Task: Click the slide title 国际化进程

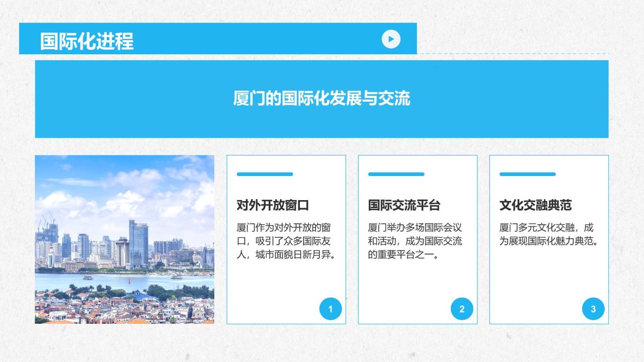Action: pos(87,41)
